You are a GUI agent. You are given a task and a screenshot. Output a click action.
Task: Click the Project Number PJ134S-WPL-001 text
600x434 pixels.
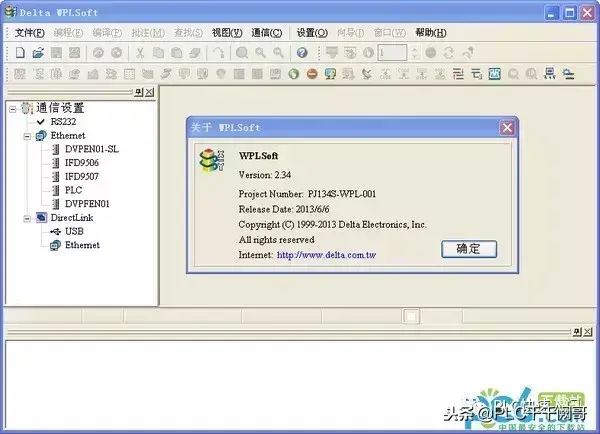coord(307,194)
